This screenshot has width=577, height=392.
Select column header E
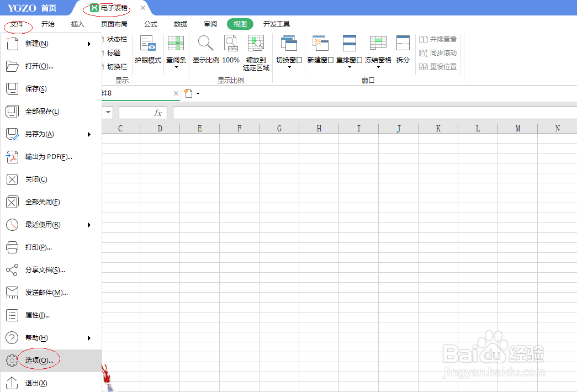[x=200, y=129]
